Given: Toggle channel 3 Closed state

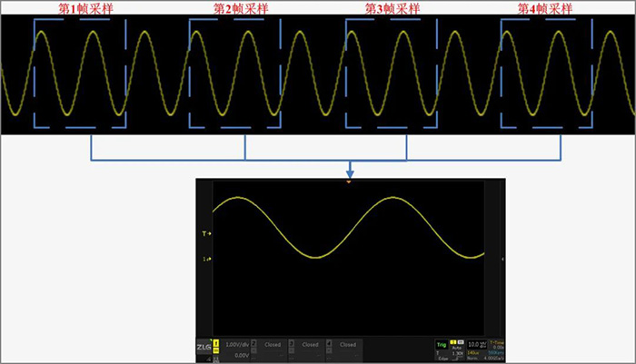Looking at the screenshot, I should (x=311, y=345).
